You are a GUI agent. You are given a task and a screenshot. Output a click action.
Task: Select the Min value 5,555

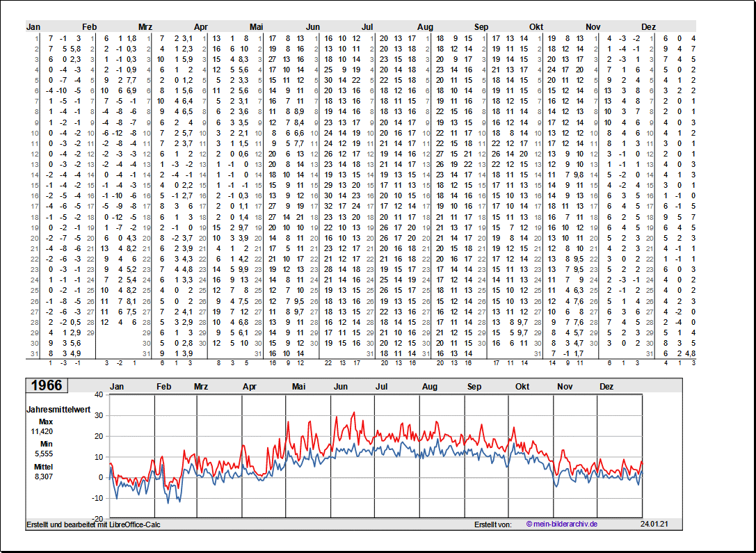click(x=45, y=454)
